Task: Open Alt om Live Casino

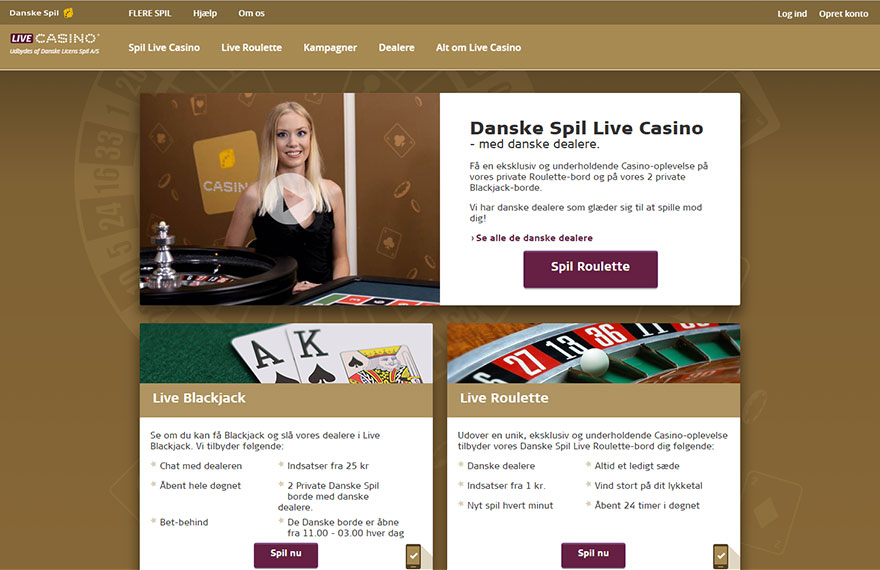Action: (x=478, y=48)
